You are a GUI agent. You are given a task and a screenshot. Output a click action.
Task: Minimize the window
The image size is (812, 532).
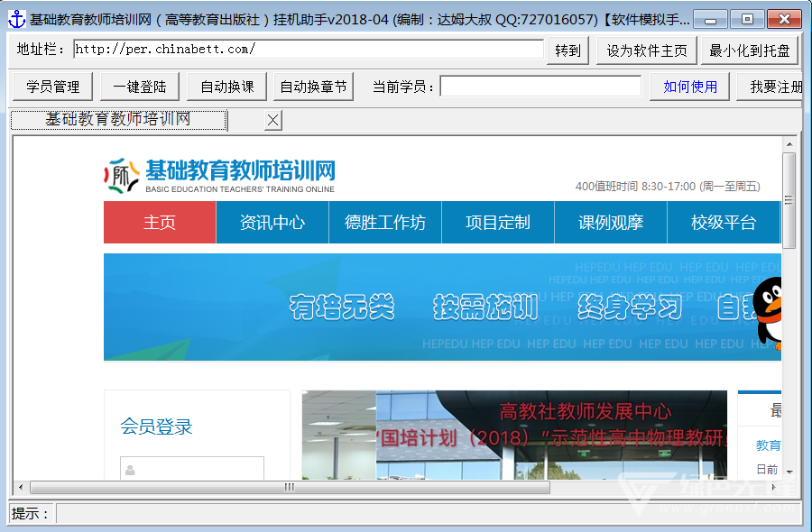(x=711, y=20)
